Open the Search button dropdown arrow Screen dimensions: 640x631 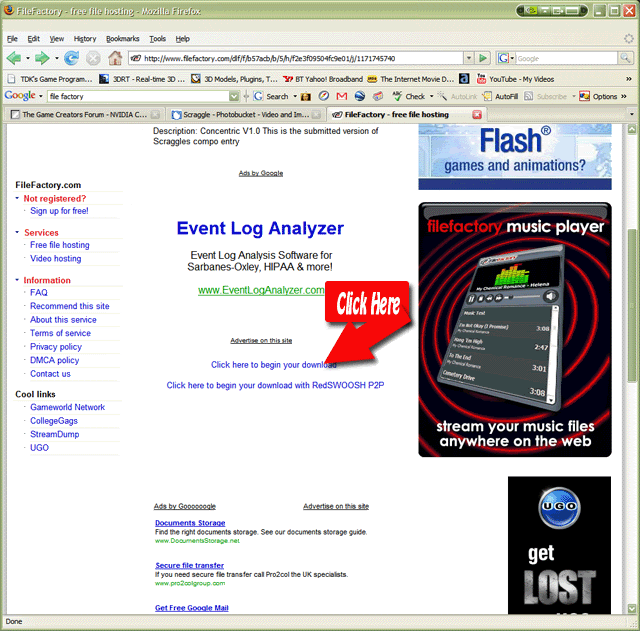(x=295, y=96)
